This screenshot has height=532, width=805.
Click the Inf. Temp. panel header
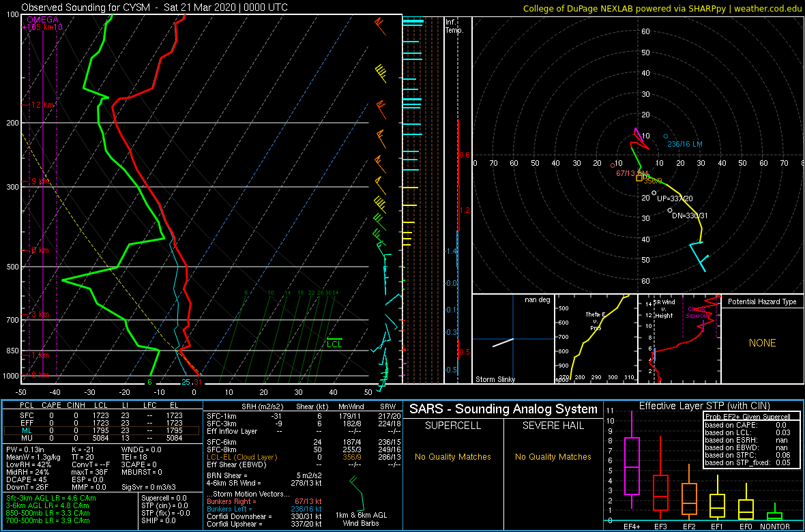click(454, 26)
